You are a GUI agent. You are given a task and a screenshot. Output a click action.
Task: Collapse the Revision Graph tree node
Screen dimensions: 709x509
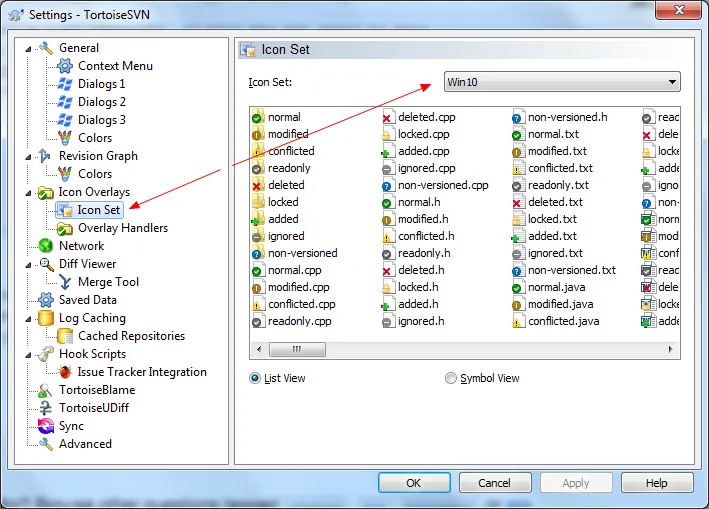click(28, 157)
